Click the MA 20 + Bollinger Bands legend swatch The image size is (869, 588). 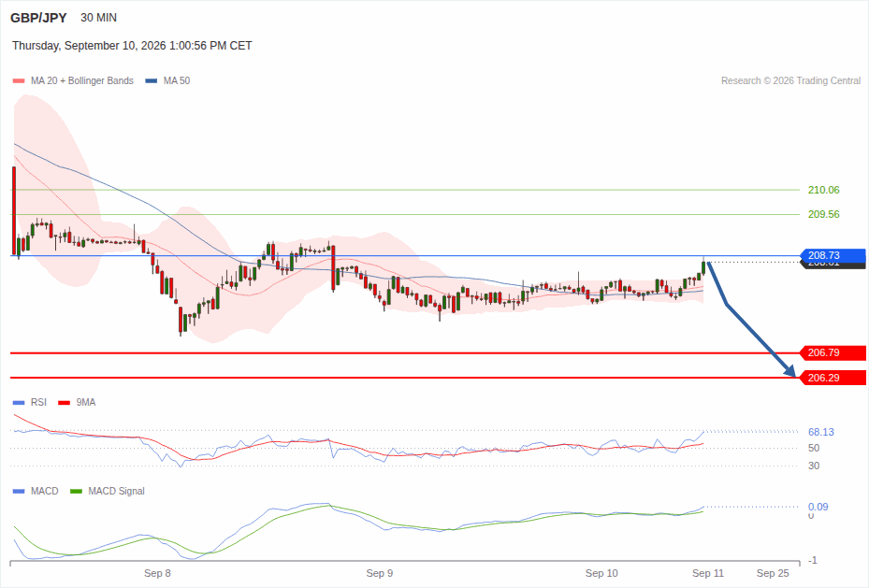19,80
